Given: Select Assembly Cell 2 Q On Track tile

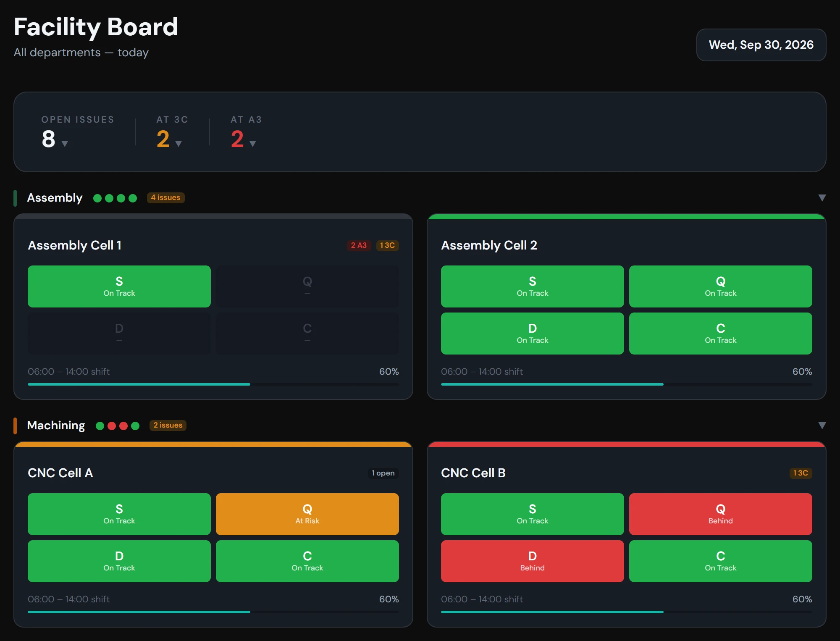Looking at the screenshot, I should [721, 286].
